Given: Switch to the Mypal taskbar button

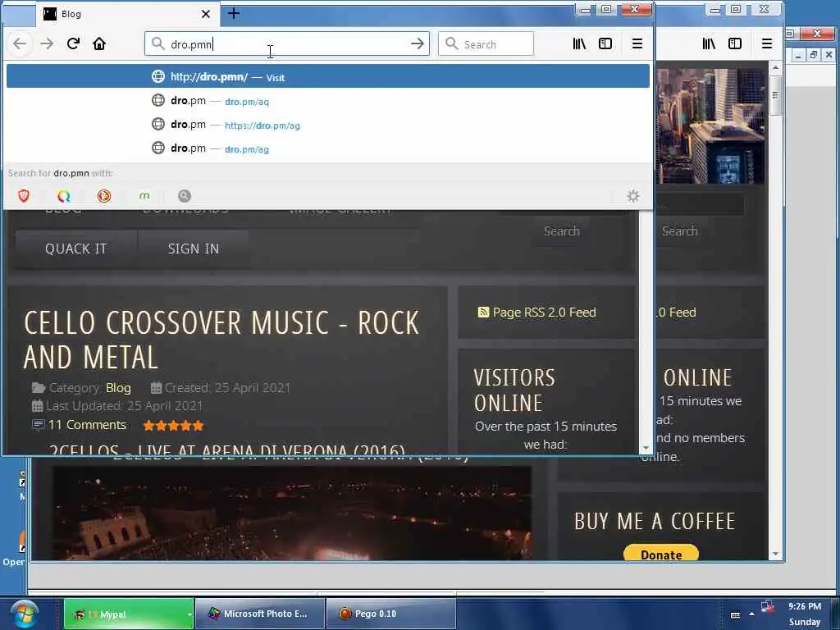Looking at the screenshot, I should point(129,614).
